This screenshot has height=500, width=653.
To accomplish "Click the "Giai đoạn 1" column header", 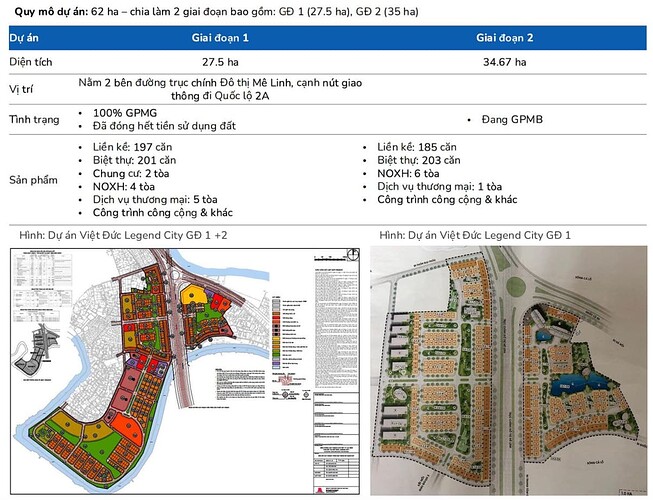I will point(220,38).
